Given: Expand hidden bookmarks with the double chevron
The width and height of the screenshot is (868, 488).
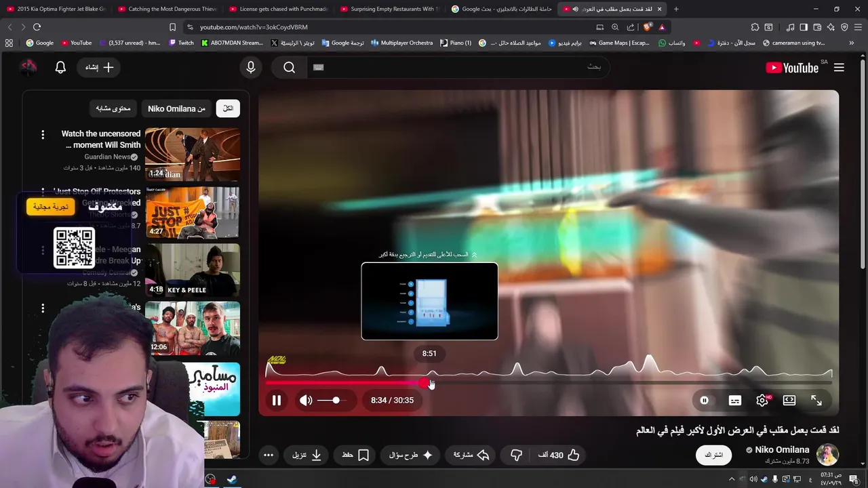Looking at the screenshot, I should [852, 43].
